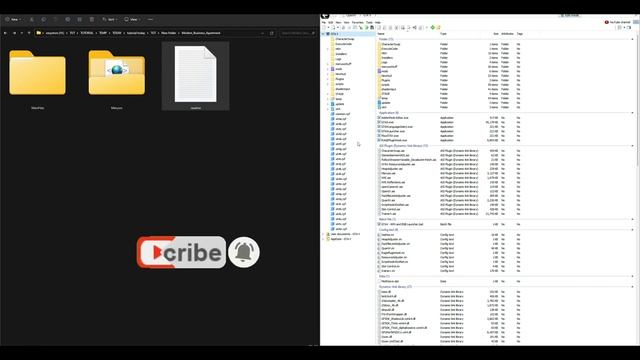Open Tools menu in right window
Viewport: 640px width, 360px height.
pos(369,22)
